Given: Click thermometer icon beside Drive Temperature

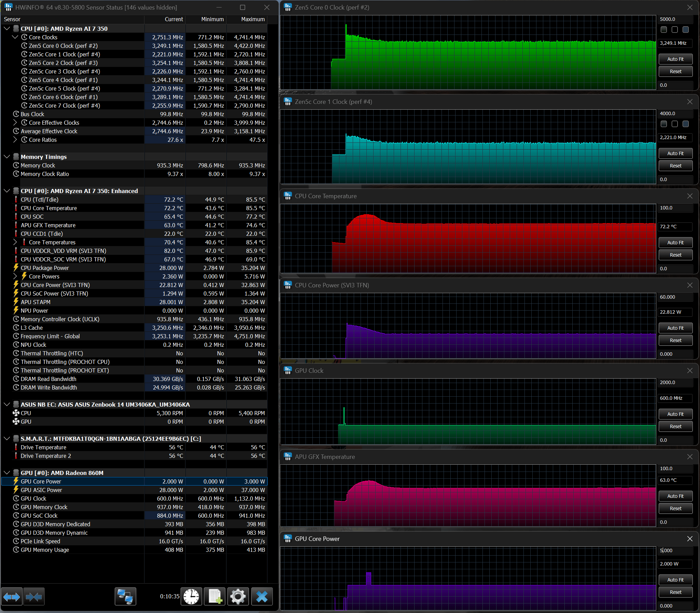Looking at the screenshot, I should 16,447.
